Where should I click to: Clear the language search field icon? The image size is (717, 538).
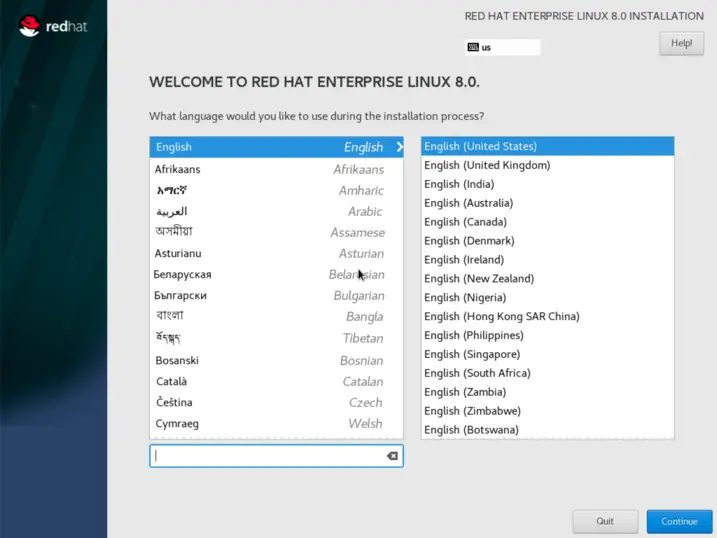click(392, 456)
